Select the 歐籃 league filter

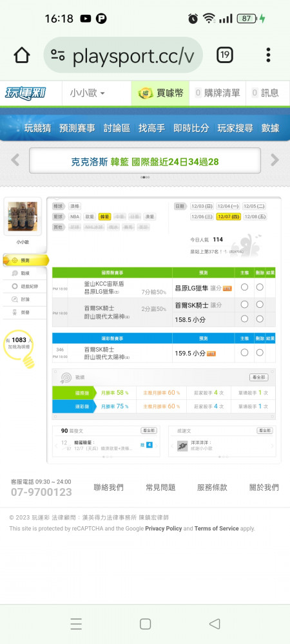[x=90, y=216]
